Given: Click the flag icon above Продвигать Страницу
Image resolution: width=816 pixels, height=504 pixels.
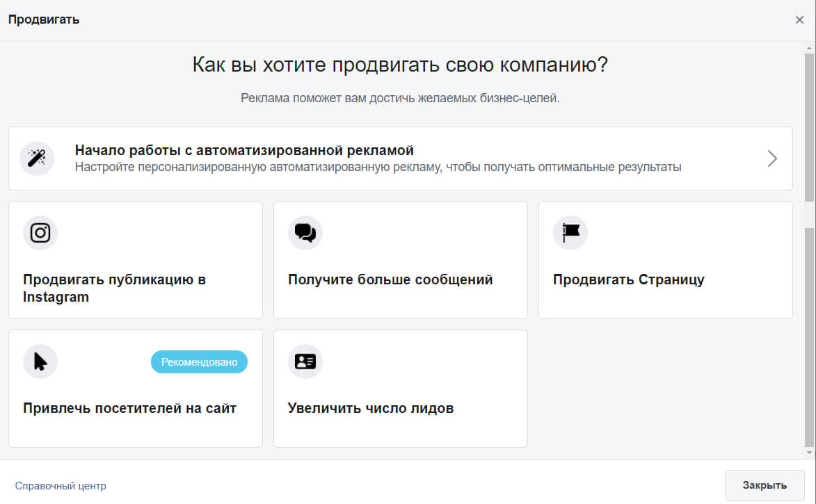Looking at the screenshot, I should tap(570, 233).
